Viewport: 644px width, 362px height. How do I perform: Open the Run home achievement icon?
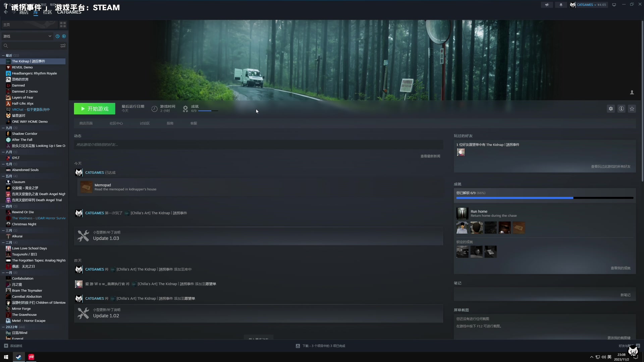(x=462, y=213)
